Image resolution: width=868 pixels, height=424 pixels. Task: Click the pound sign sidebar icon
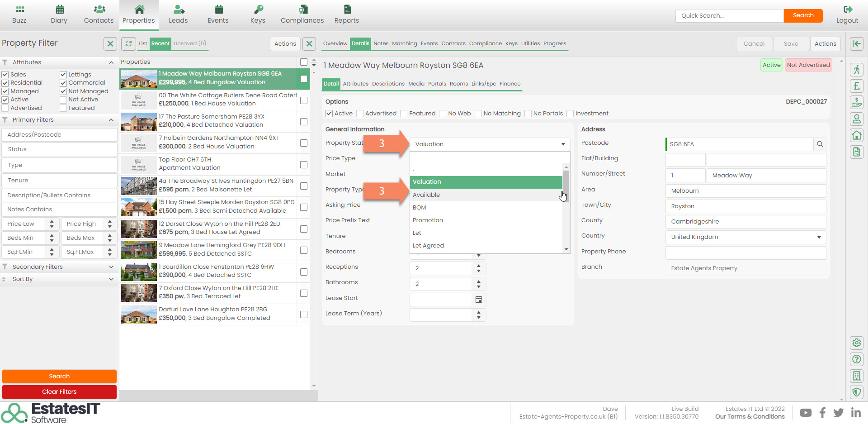coord(856,86)
